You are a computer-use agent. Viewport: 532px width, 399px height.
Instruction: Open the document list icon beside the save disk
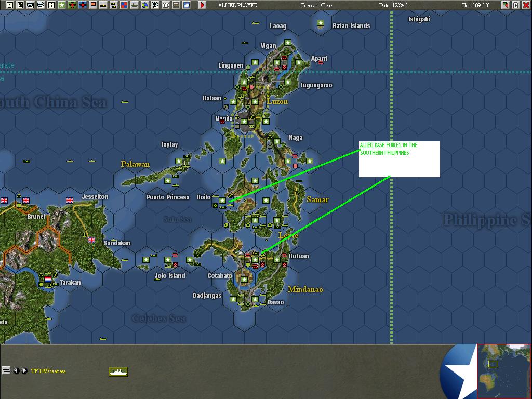(x=20, y=5)
